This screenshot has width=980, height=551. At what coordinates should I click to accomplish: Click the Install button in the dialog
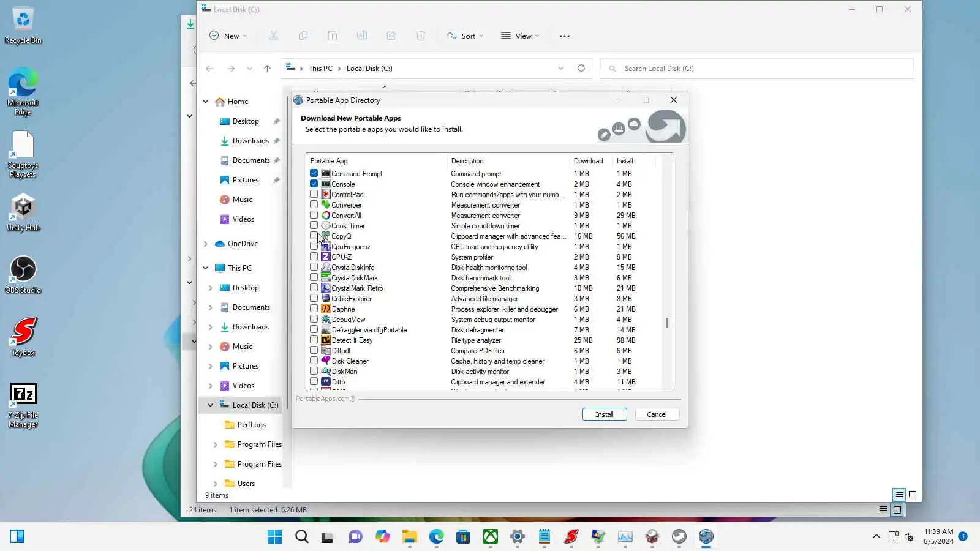coord(605,414)
